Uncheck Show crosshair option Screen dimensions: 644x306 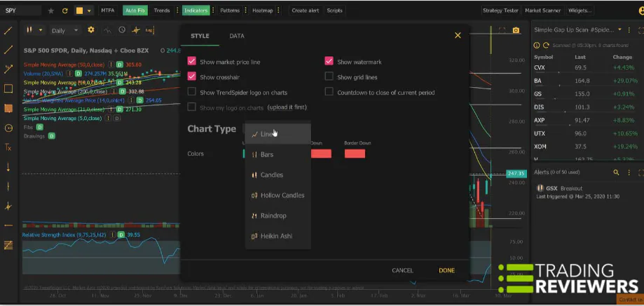[191, 77]
